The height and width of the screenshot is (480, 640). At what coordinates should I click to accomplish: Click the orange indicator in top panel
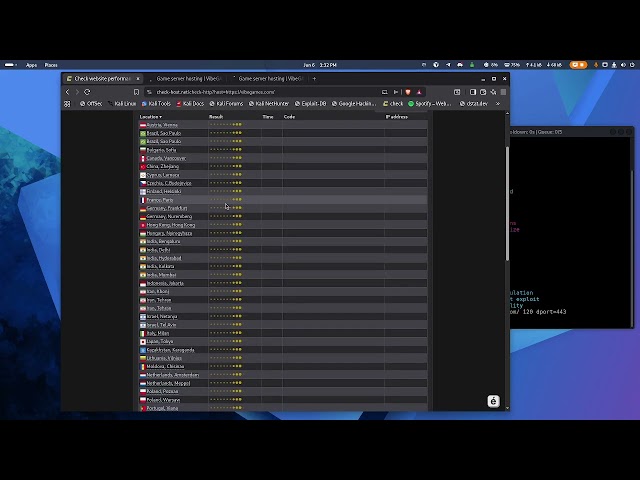point(578,65)
